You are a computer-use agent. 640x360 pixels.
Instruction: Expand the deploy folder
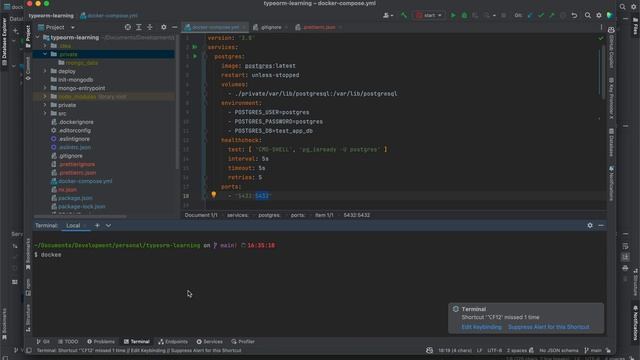click(45, 71)
